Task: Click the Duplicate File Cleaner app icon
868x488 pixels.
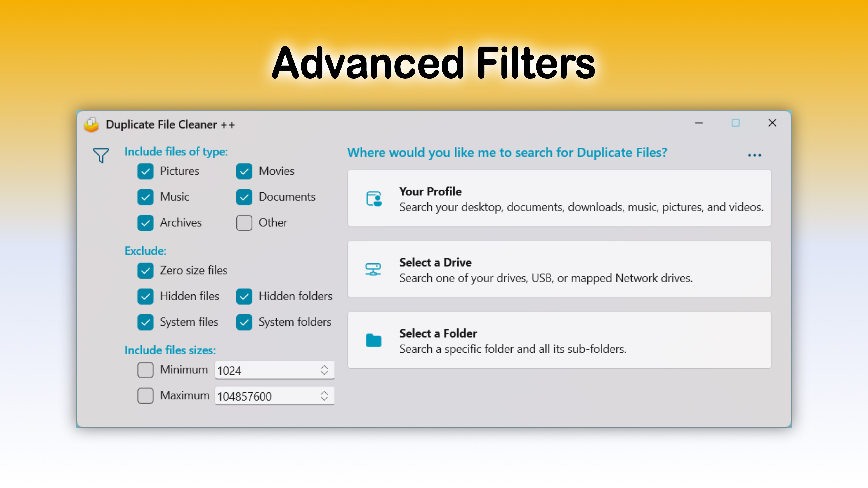Action: (x=91, y=125)
